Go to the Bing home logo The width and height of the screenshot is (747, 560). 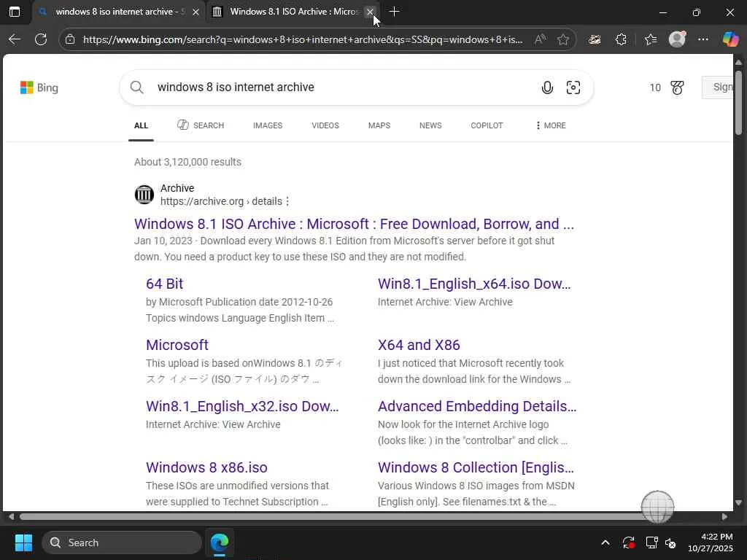click(39, 87)
